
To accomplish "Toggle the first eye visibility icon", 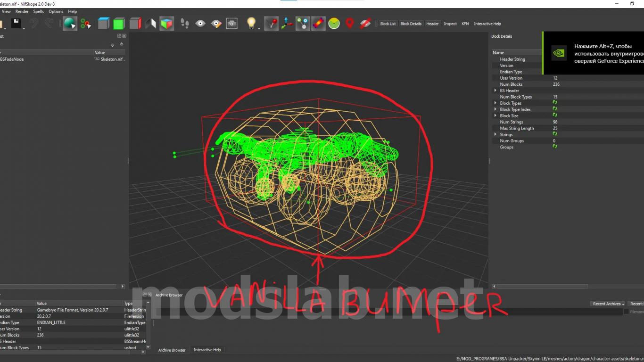I will pos(200,23).
